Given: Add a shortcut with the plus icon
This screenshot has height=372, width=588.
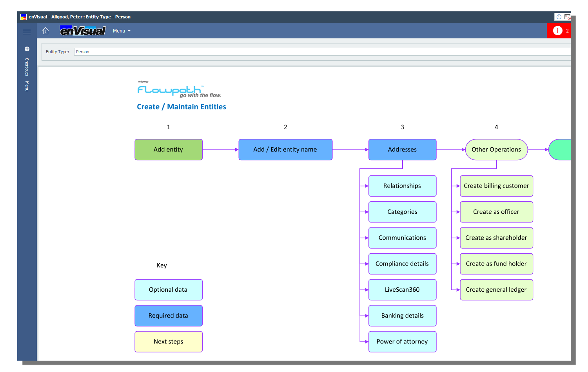Looking at the screenshot, I should click(x=27, y=49).
